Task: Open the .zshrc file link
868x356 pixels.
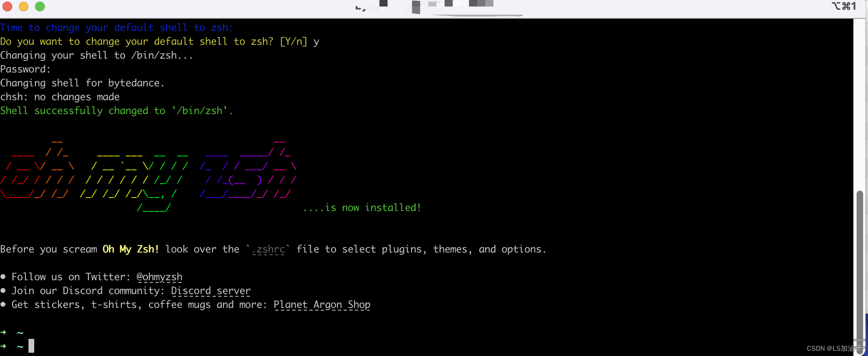Action: [x=268, y=249]
